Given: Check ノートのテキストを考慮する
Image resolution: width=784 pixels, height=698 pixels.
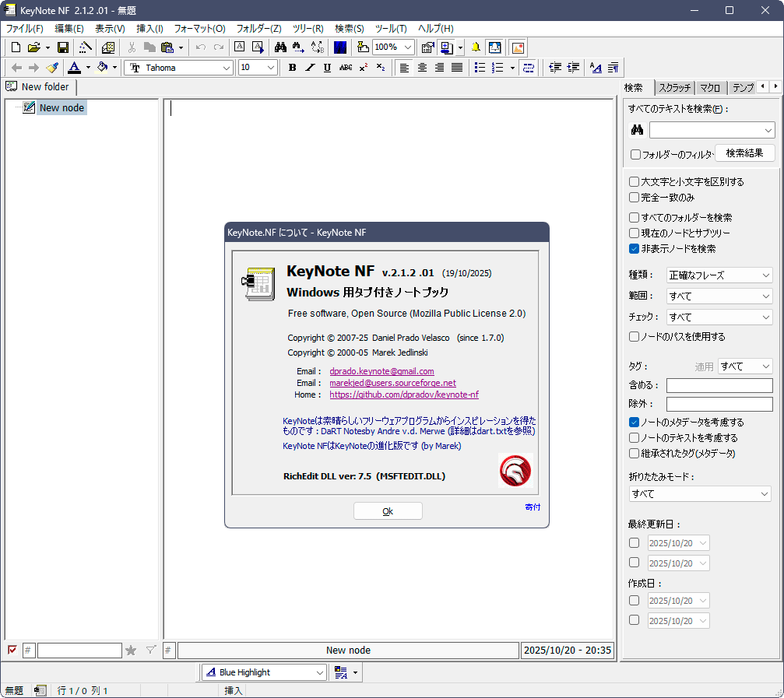Looking at the screenshot, I should pyautogui.click(x=634, y=437).
